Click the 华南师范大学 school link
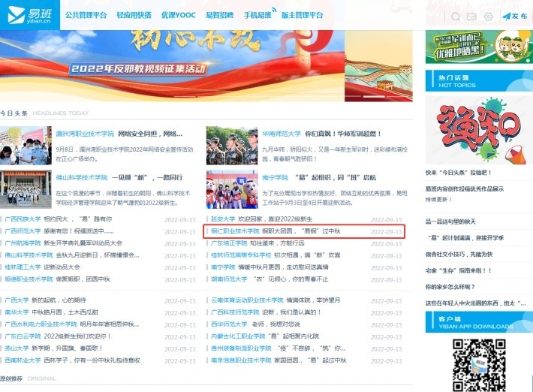 point(282,134)
